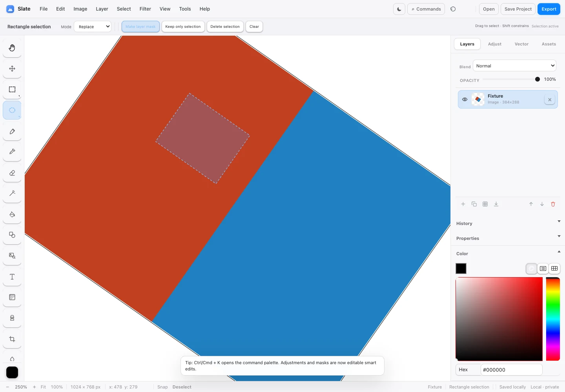The width and height of the screenshot is (565, 392).
Task: Switch color panel to swatches grid view
Action: (x=554, y=269)
